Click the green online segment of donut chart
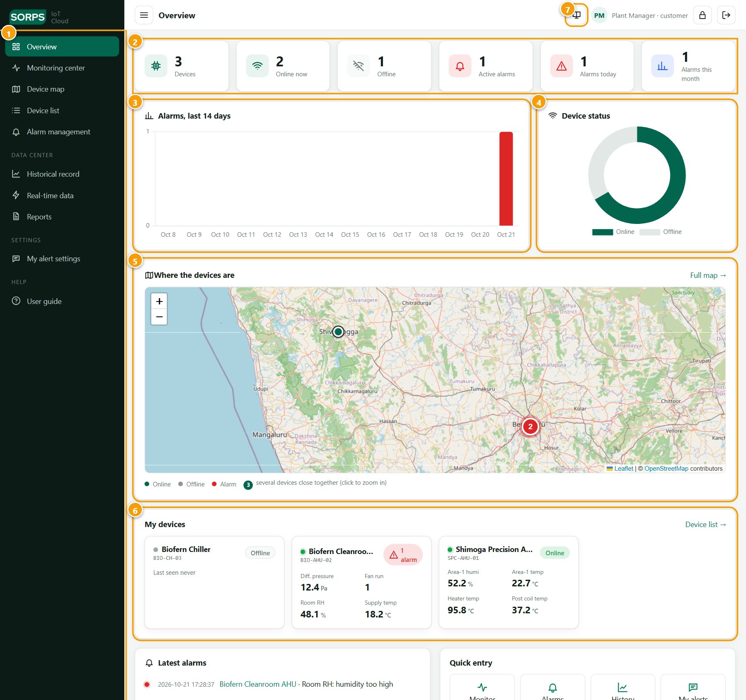The width and height of the screenshot is (746, 700). coord(678,175)
